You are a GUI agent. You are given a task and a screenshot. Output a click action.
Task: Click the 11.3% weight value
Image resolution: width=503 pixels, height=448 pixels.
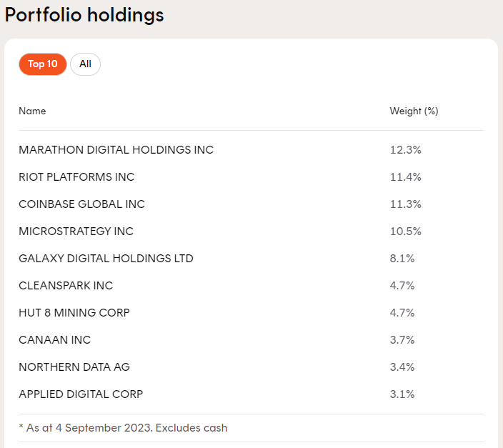click(x=406, y=204)
